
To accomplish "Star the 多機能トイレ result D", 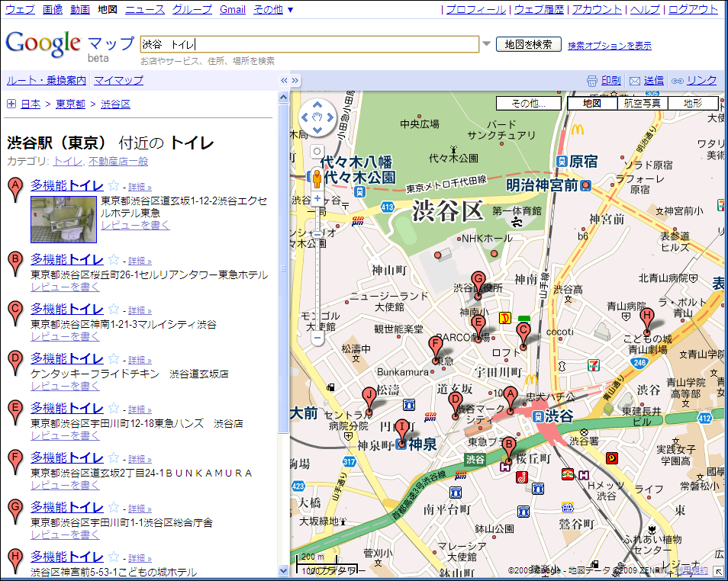I will coord(113,358).
